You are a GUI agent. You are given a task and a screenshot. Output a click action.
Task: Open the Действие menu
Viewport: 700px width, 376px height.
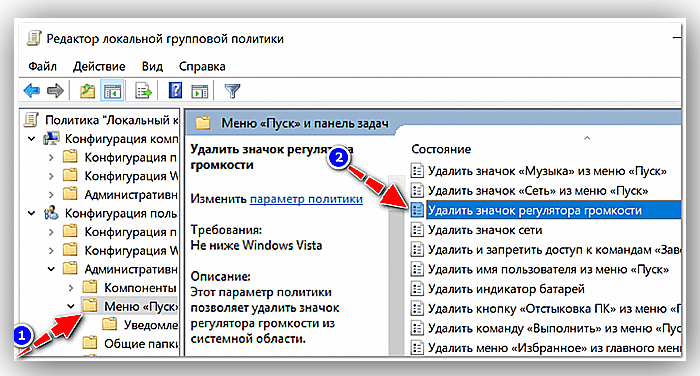[x=99, y=66]
